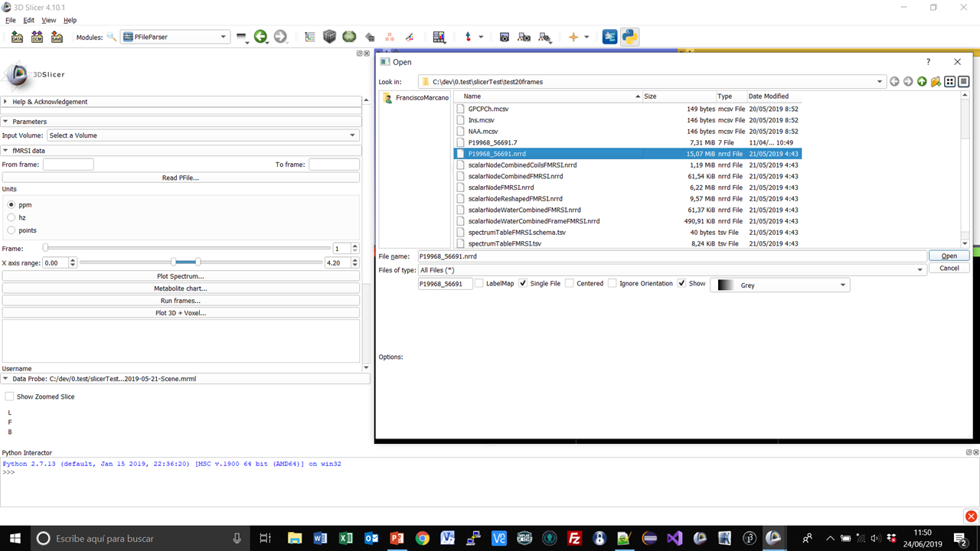Screen dimensions: 980x551
Task: Select the hz units radio button
Action: point(11,218)
